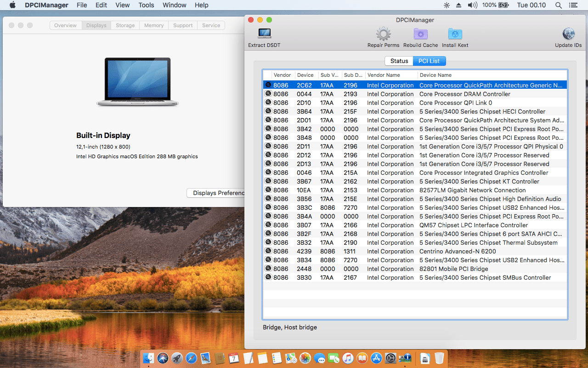Open Launchpad in the Dock
Screen dimensions: 588x368
tap(177, 358)
